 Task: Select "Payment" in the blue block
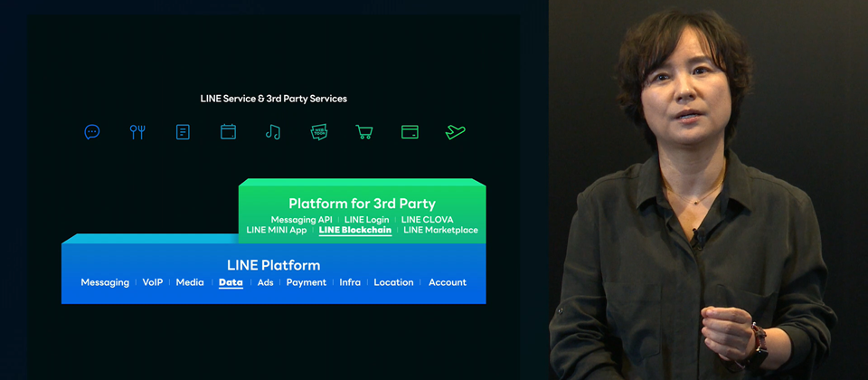click(x=307, y=282)
